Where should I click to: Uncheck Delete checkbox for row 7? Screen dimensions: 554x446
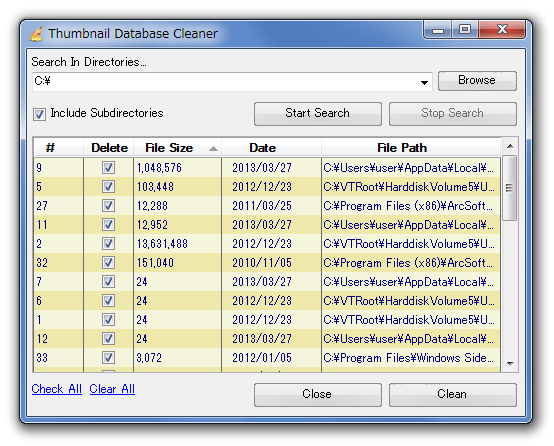108,282
